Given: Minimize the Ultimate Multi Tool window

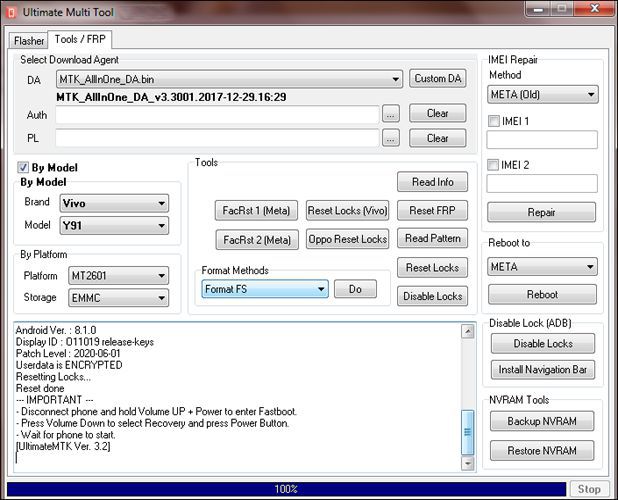Looking at the screenshot, I should (538, 9).
